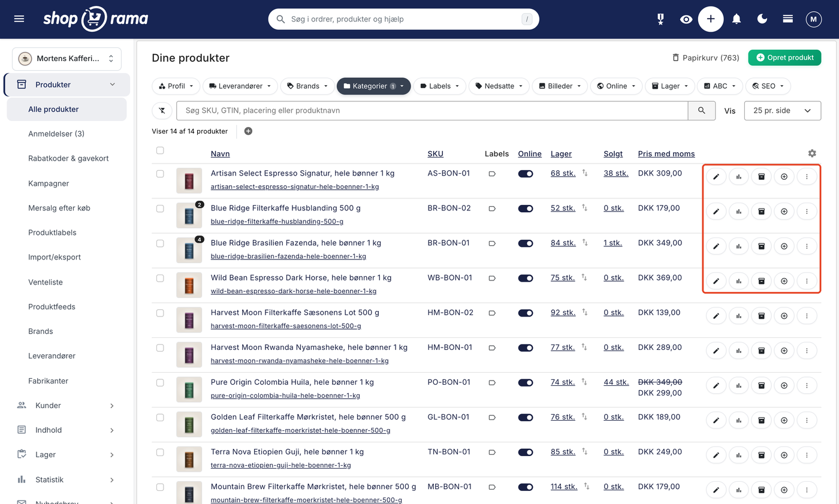This screenshot has height=504, width=839.
Task: Click archive box icon for Blue Ridge Brasilien Fazenda
Action: [x=762, y=246]
